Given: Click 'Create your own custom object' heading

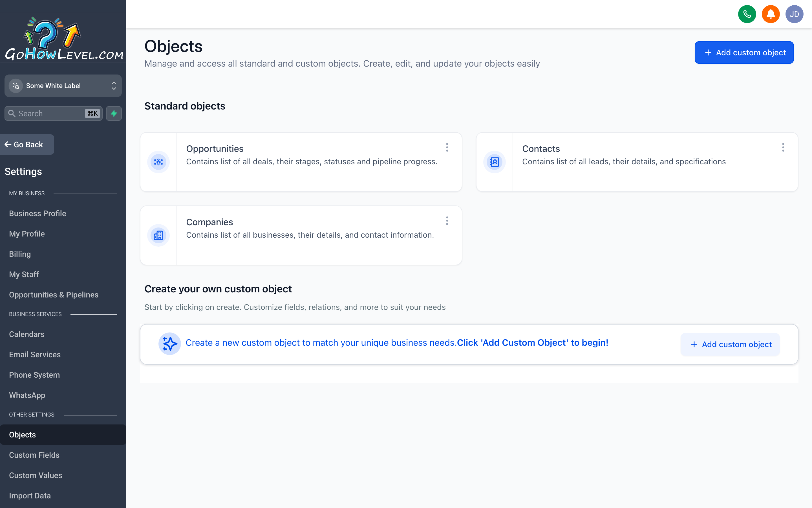Looking at the screenshot, I should click(x=218, y=289).
